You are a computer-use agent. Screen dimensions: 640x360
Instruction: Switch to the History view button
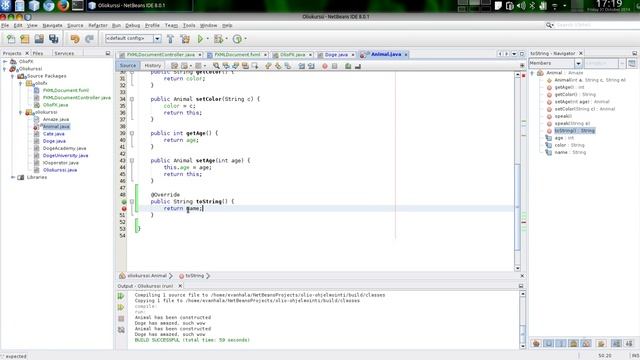coord(153,66)
